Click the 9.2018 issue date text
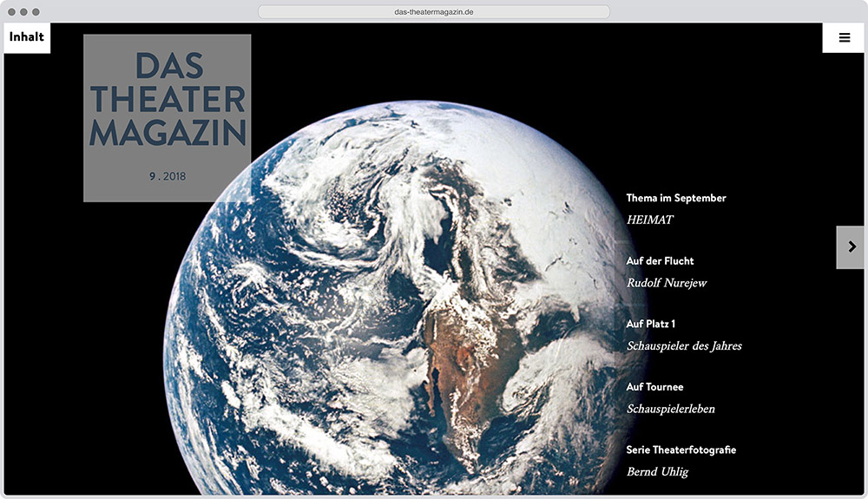The image size is (868, 499). click(x=168, y=176)
